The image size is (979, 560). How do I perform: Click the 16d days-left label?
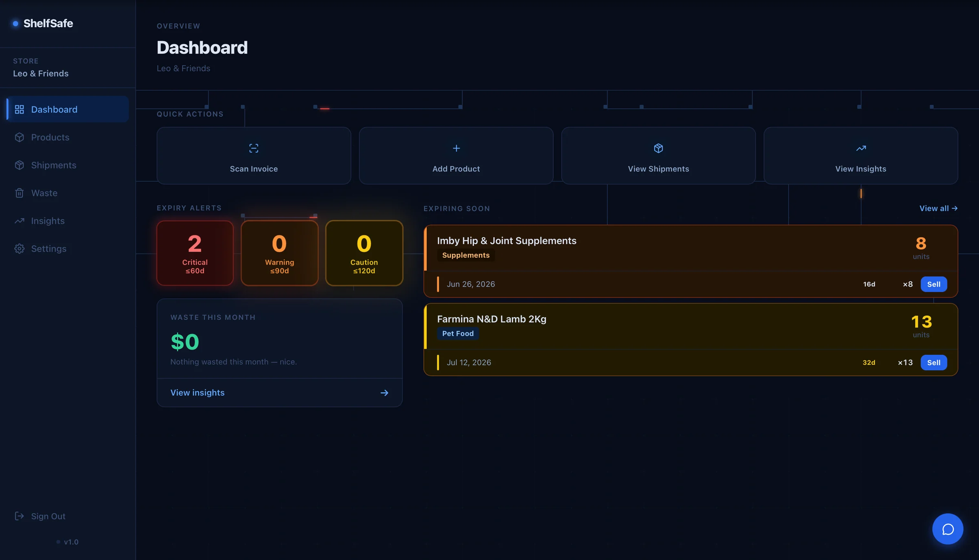[869, 284]
